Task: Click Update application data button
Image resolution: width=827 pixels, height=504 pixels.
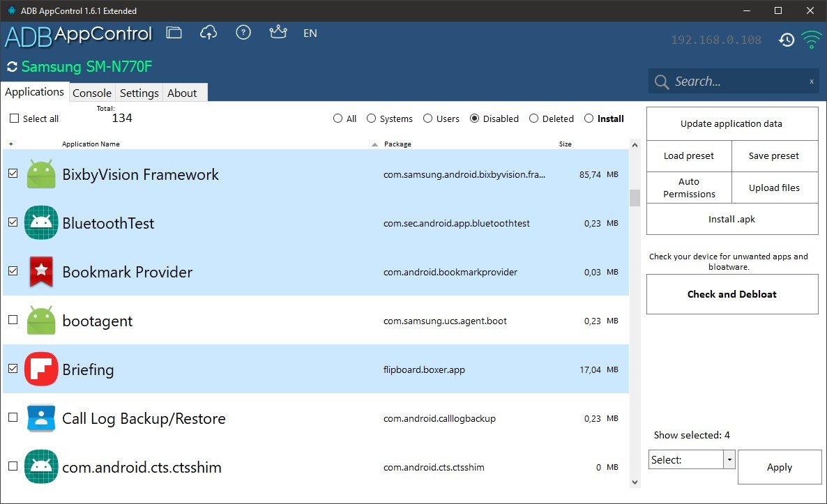Action: (732, 124)
